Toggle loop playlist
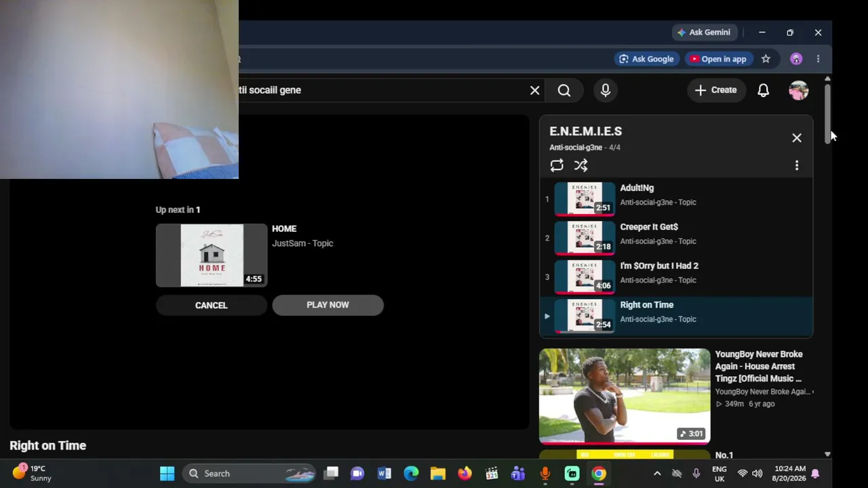The image size is (868, 488). click(557, 165)
